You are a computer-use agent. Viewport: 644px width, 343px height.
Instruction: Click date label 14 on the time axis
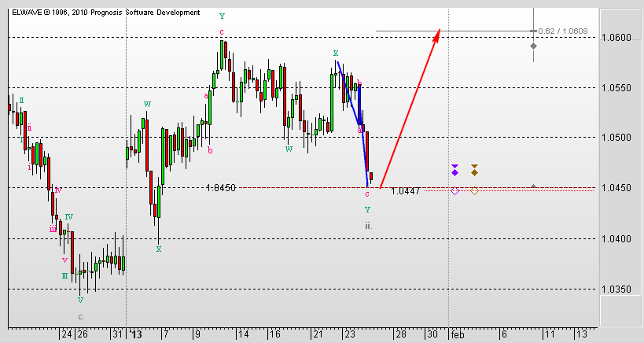click(243, 334)
